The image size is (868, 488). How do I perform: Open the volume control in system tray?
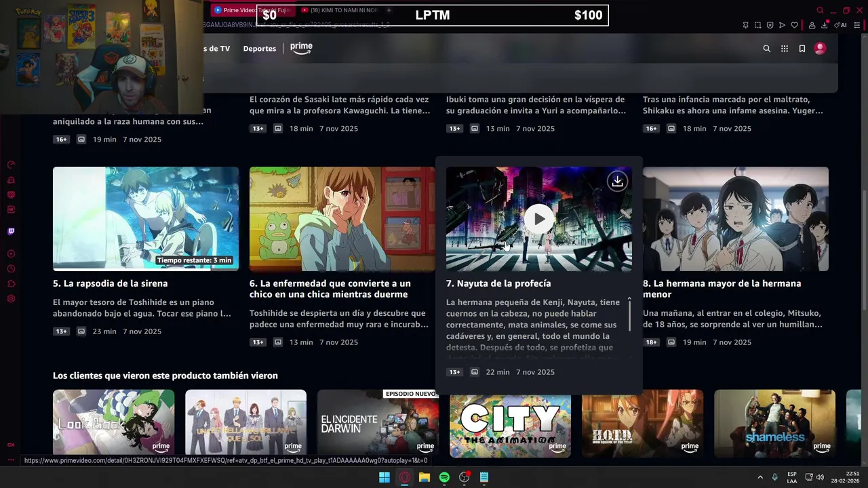[820, 477]
